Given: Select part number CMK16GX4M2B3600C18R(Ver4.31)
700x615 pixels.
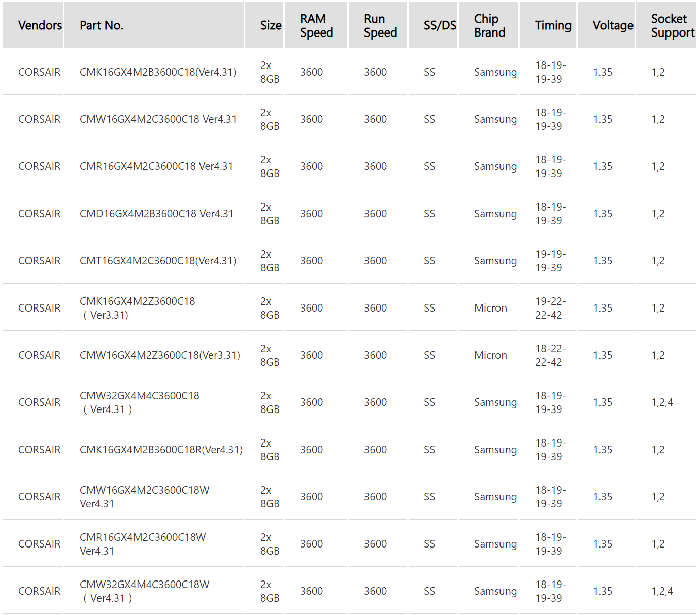Looking at the screenshot, I should (x=161, y=450).
